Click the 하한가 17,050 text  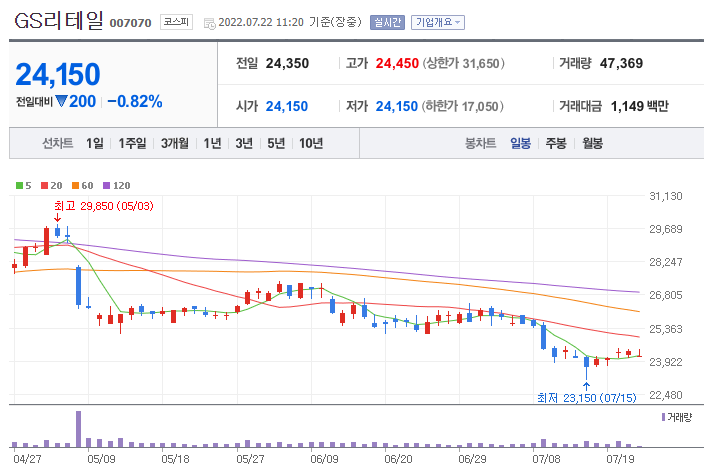pos(462,106)
